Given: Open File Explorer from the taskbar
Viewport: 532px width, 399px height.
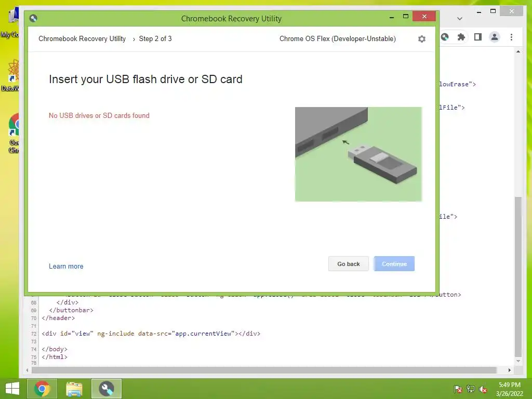Looking at the screenshot, I should click(74, 389).
